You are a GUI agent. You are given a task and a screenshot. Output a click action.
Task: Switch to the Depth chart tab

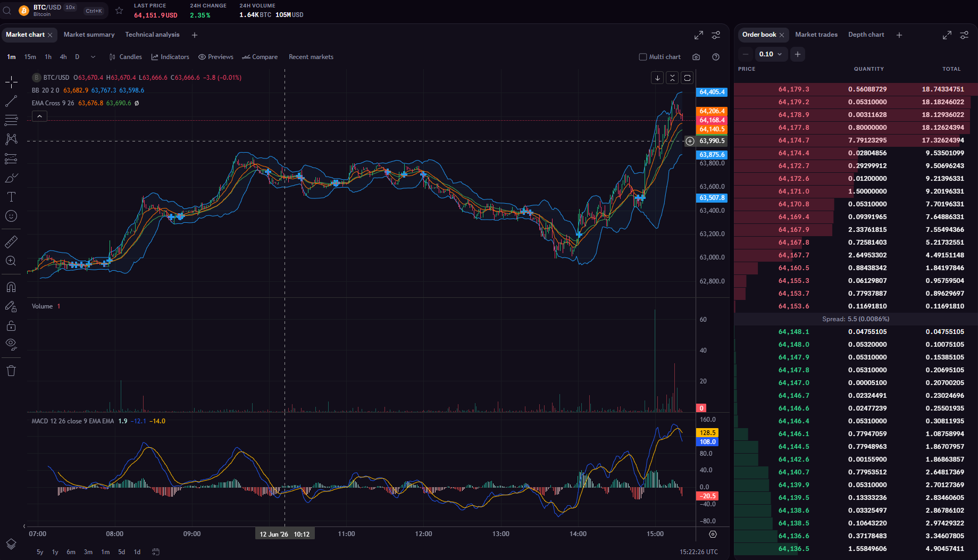click(x=866, y=35)
